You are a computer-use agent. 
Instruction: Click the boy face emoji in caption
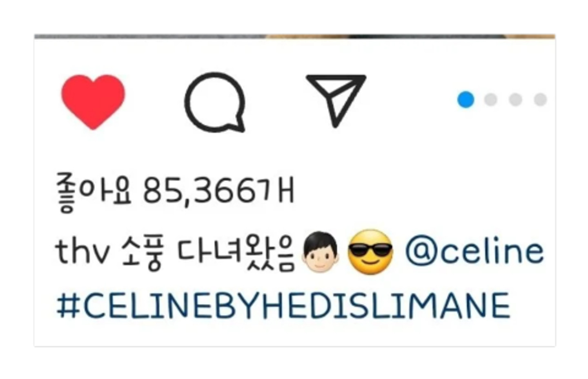click(x=321, y=252)
